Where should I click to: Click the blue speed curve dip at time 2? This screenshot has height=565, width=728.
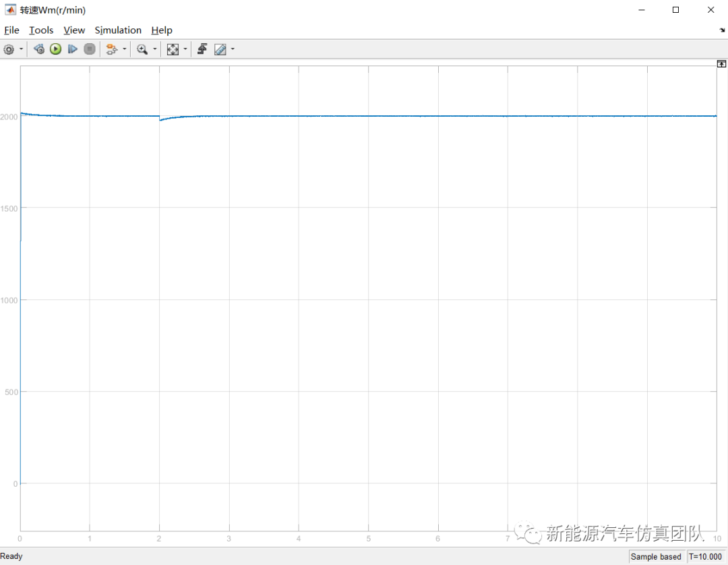161,119
